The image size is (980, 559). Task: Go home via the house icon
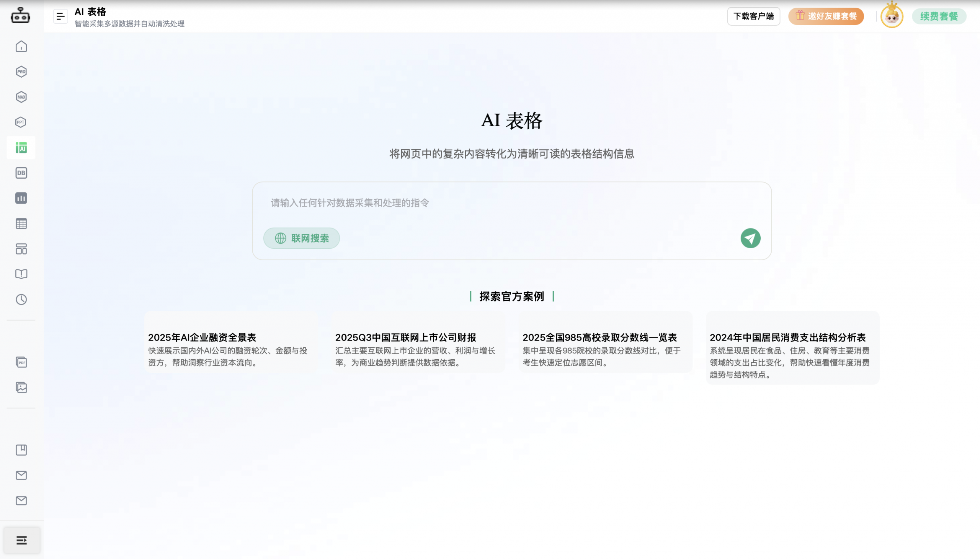click(x=21, y=46)
